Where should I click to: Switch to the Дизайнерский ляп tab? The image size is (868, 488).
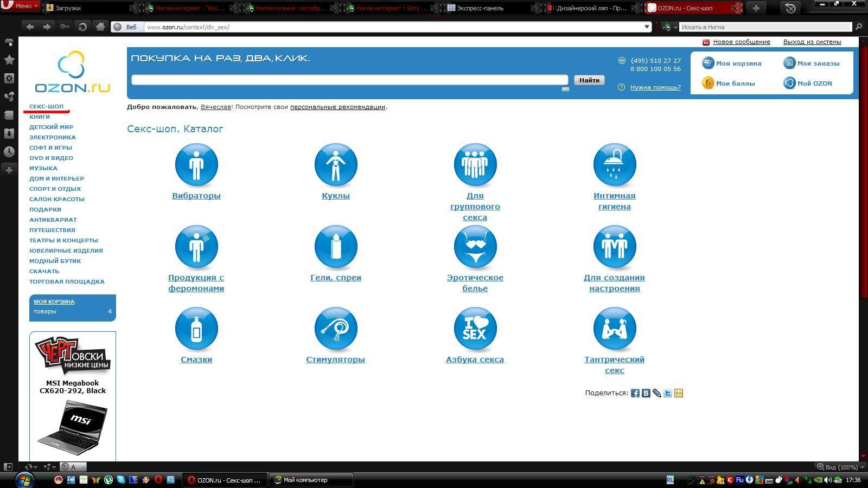click(x=591, y=8)
